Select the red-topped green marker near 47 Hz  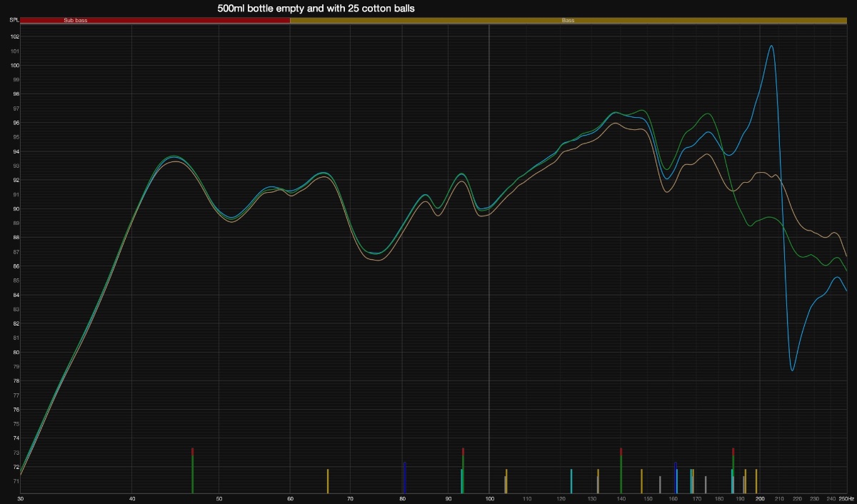[x=193, y=471]
